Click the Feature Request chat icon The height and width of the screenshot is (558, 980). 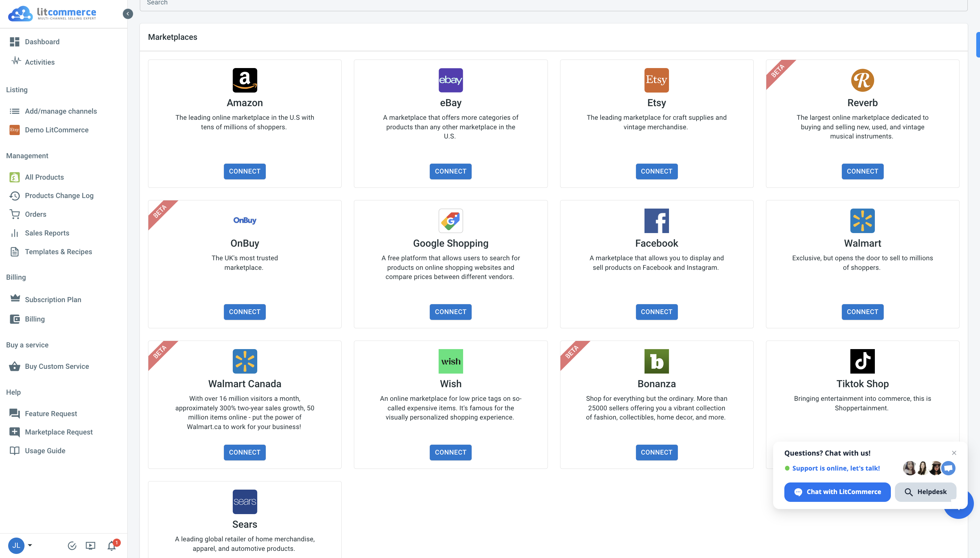pyautogui.click(x=15, y=413)
